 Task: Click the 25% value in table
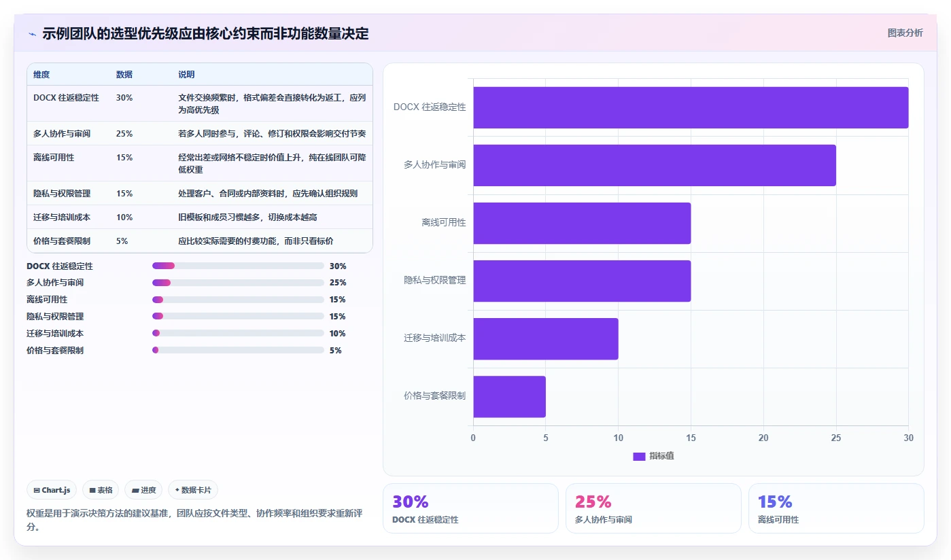pos(124,133)
